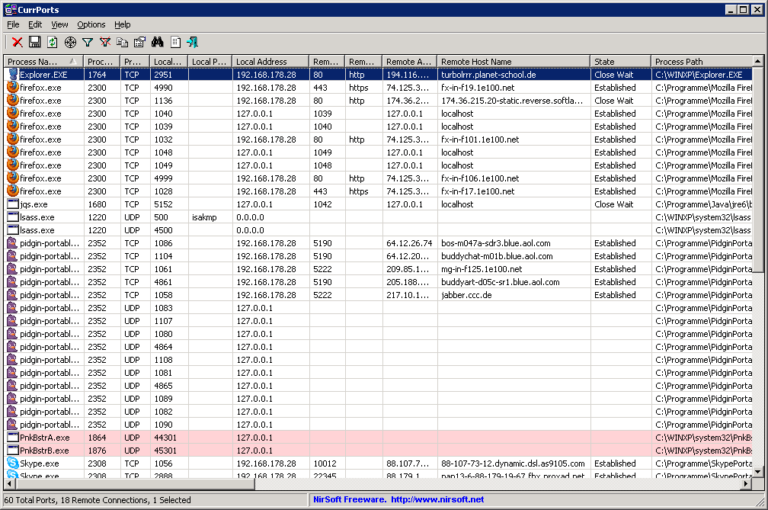Click the vertical scrollbar up arrow

[758, 61]
